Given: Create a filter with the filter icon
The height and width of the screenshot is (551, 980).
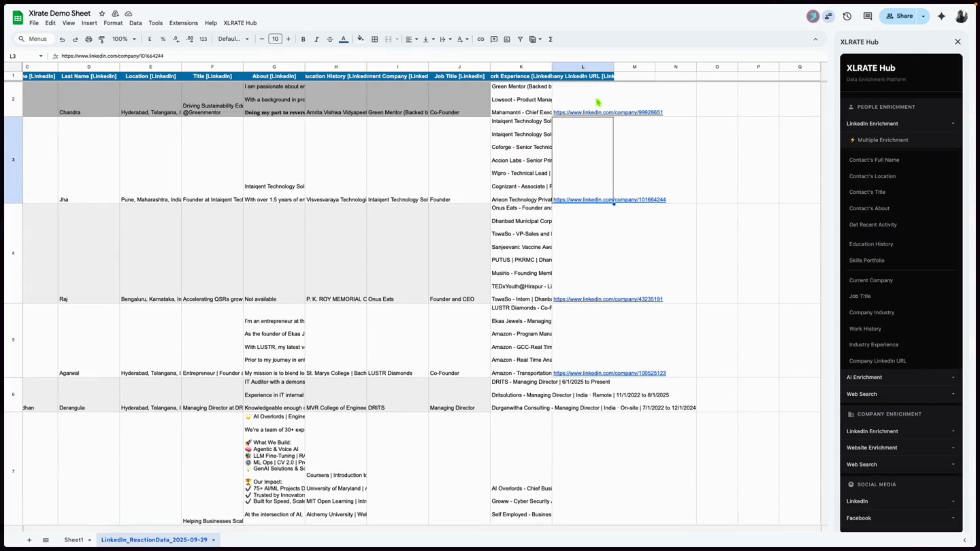Looking at the screenshot, I should (520, 39).
